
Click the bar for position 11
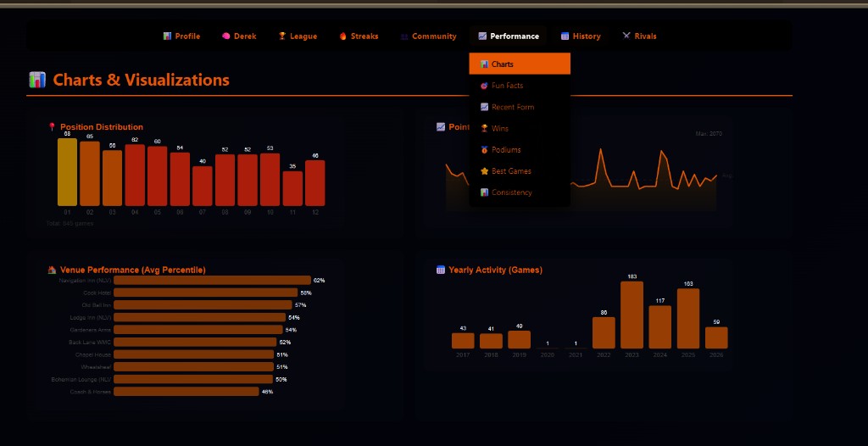click(292, 188)
